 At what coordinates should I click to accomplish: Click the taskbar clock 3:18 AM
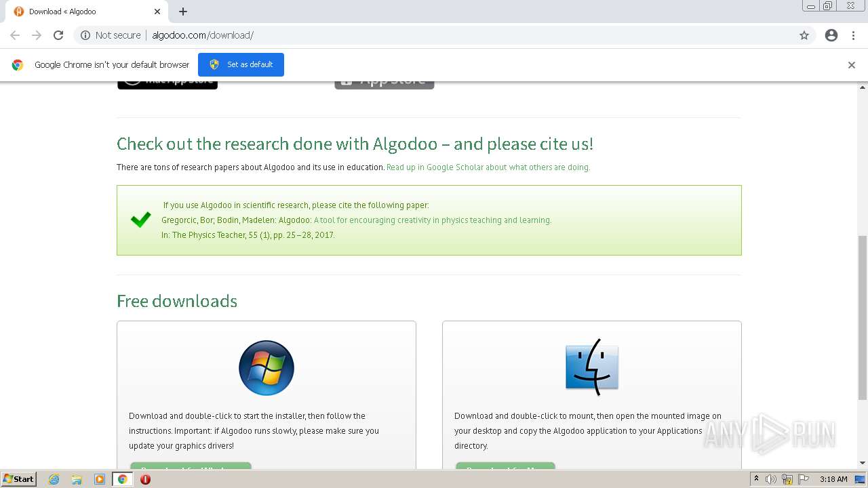[x=833, y=479]
